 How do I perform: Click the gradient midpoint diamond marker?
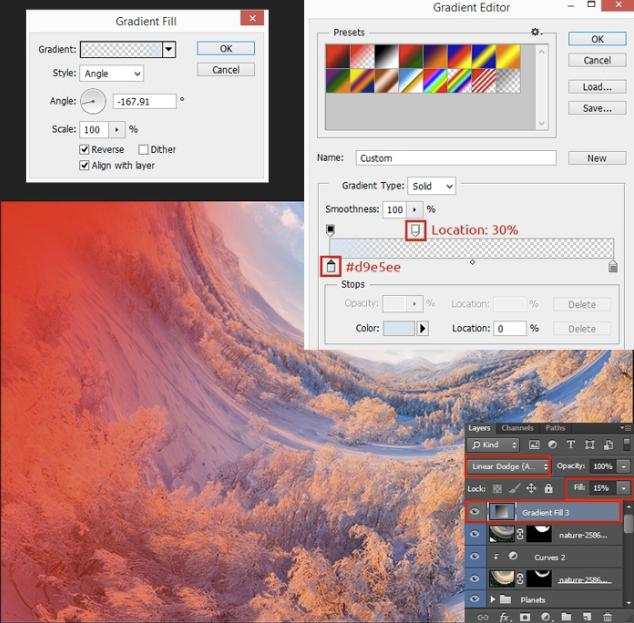(x=472, y=262)
